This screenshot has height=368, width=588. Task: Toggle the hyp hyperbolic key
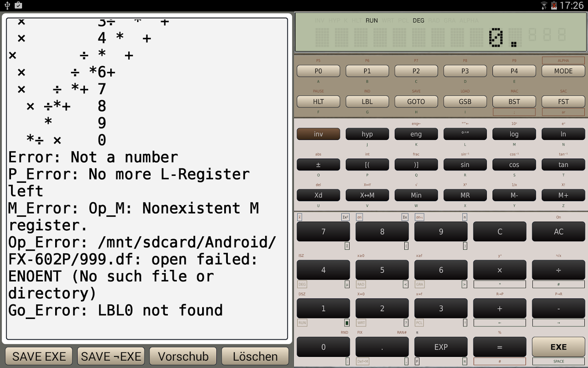367,134
